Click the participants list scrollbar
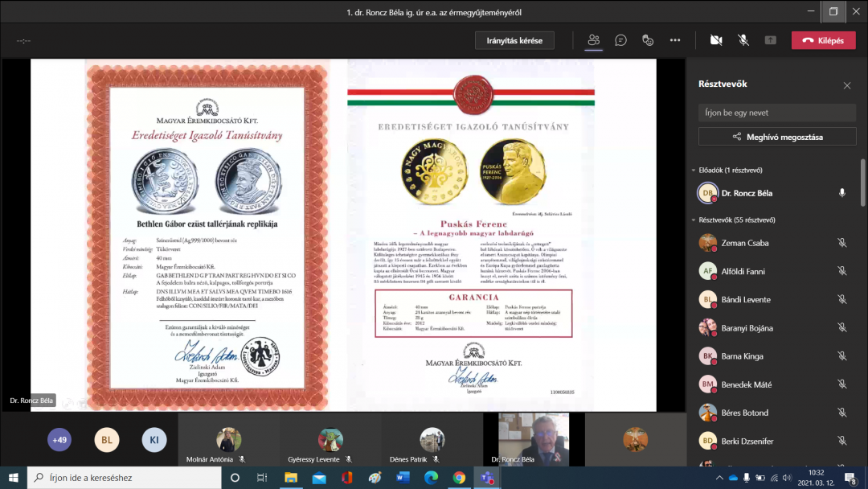868x489 pixels. (862, 183)
